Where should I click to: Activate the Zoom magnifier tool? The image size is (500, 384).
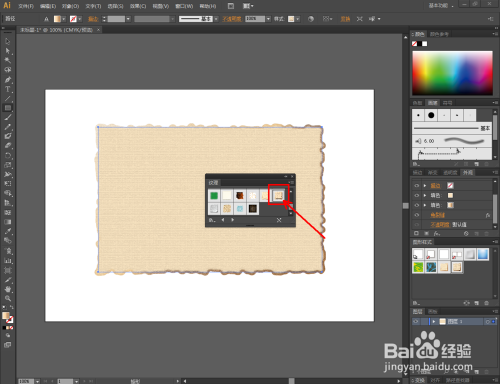[8, 298]
